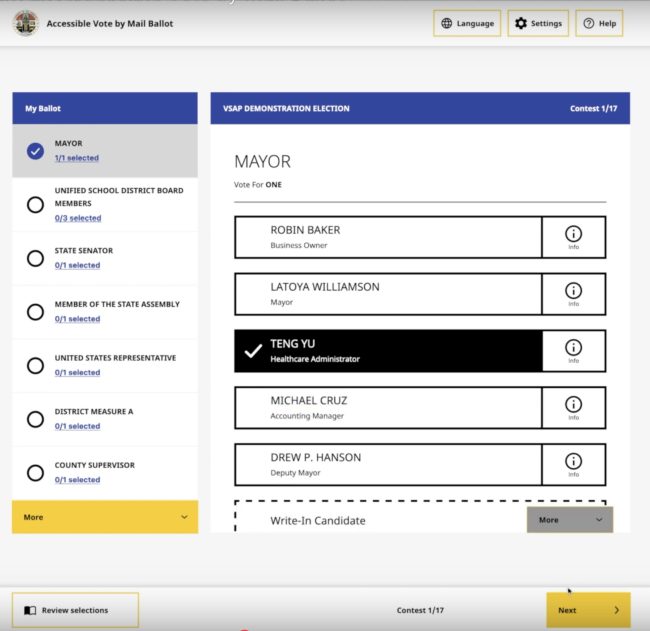Select County Supervisor contest circle
This screenshot has width=650, height=631.
35,472
